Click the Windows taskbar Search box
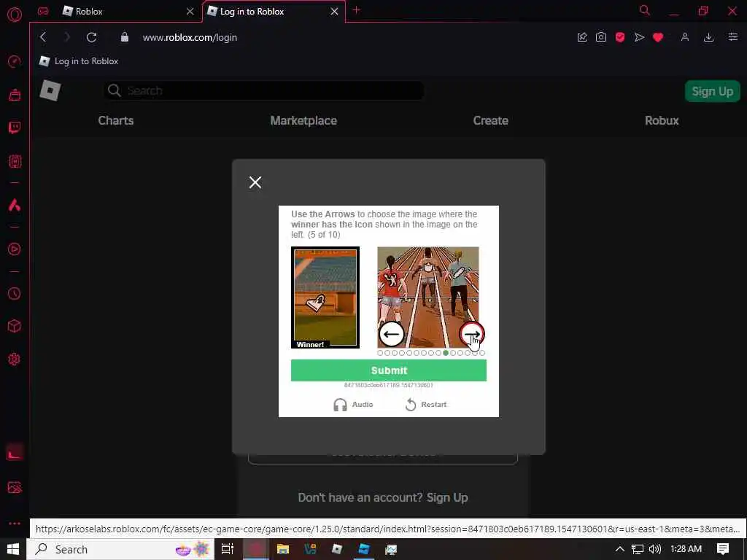747x560 pixels. click(120, 549)
